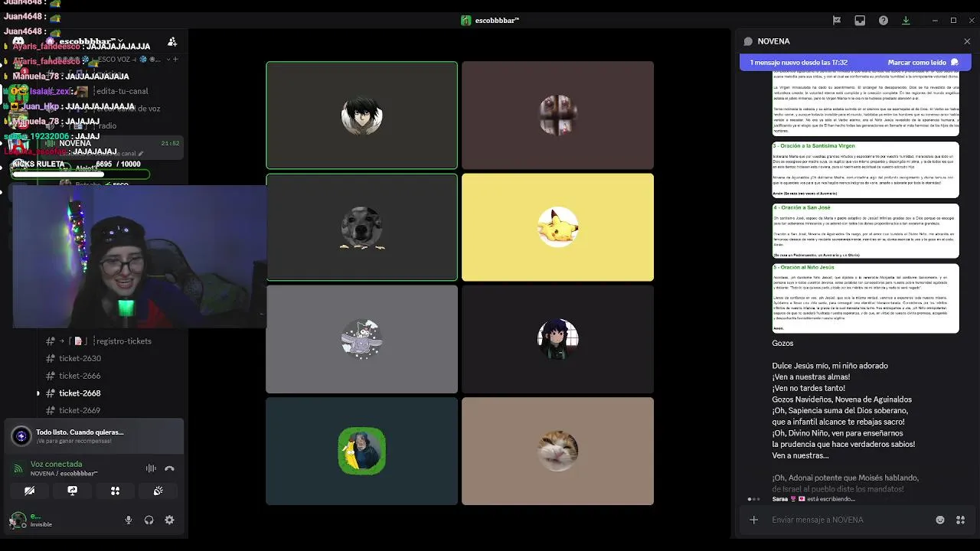Screen dimensions: 980x551
Task: Open attachment plus button in message box
Action: coord(753,520)
